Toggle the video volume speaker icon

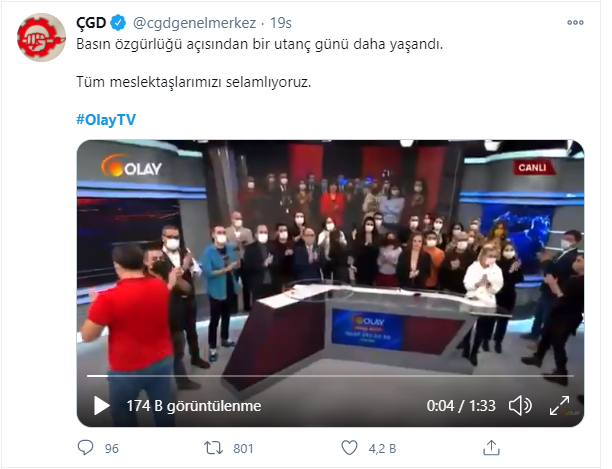pos(520,405)
